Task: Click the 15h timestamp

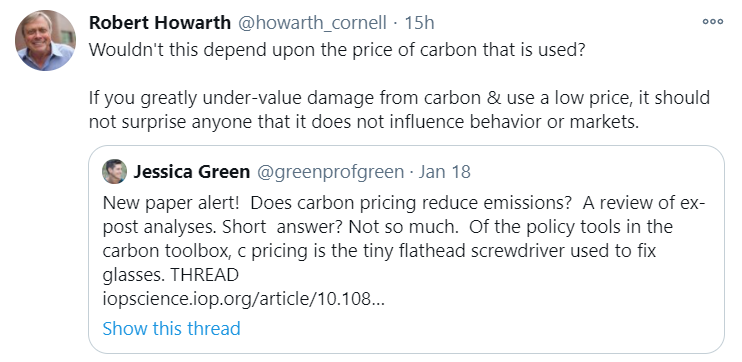Action: [419, 22]
